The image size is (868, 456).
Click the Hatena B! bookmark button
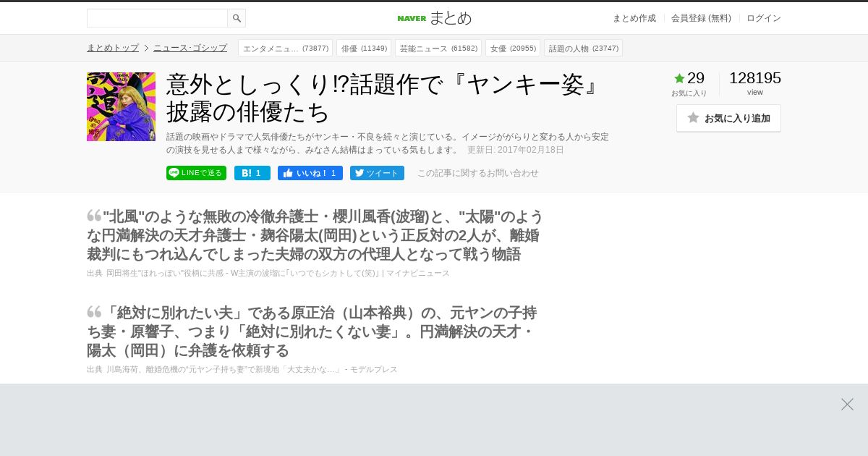tap(252, 173)
